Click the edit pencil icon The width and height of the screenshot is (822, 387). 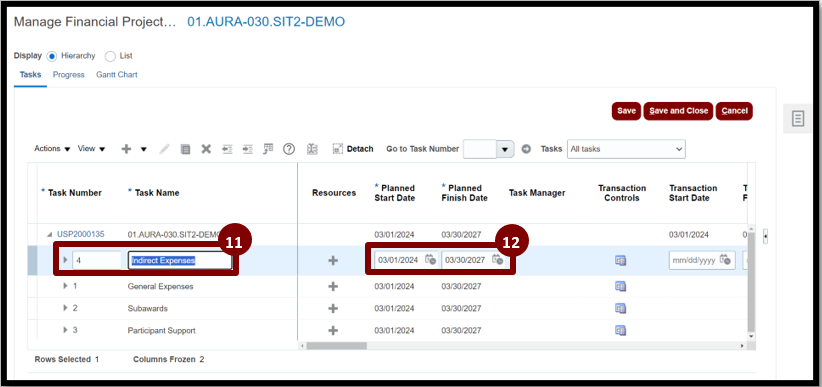click(165, 149)
